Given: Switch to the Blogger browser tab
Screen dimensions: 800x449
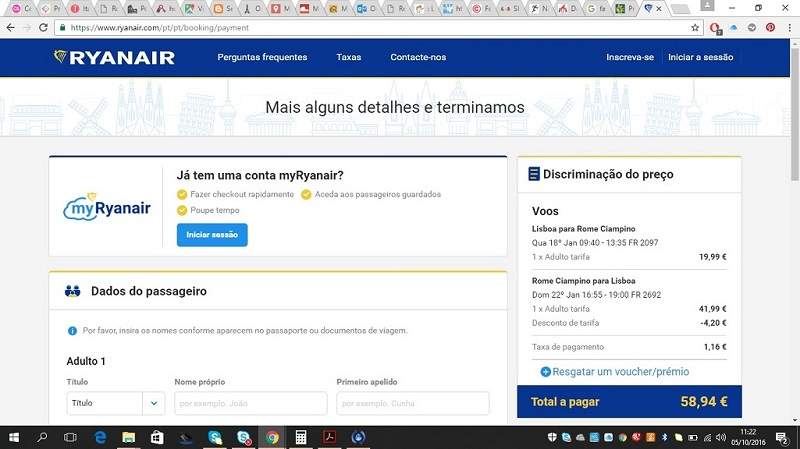Looking at the screenshot, I should [223, 9].
